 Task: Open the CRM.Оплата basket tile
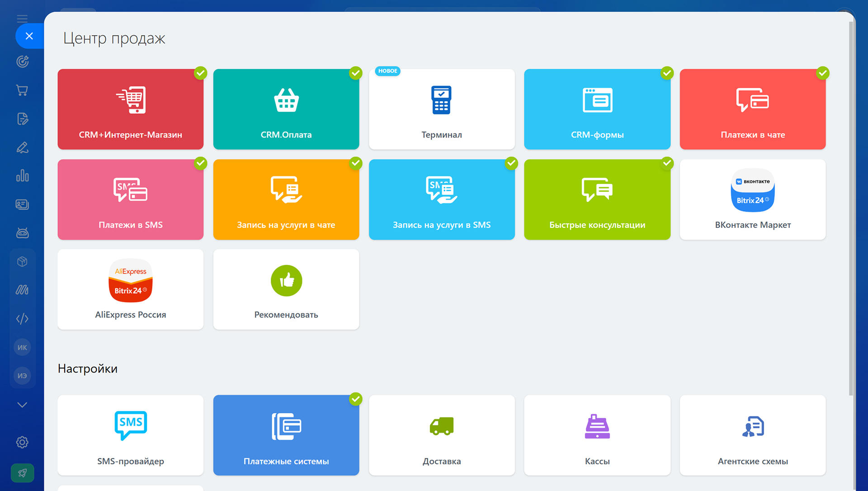pos(286,109)
